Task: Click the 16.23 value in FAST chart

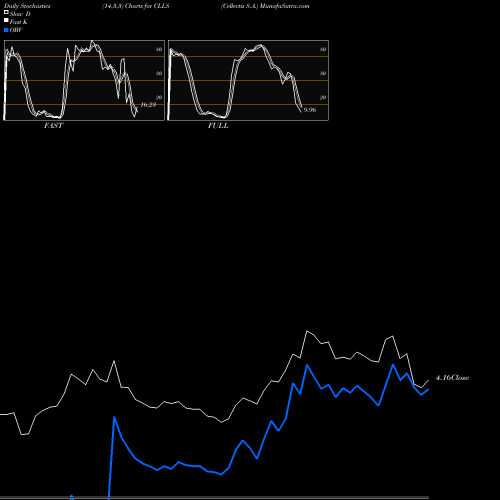Action: pyautogui.click(x=148, y=105)
